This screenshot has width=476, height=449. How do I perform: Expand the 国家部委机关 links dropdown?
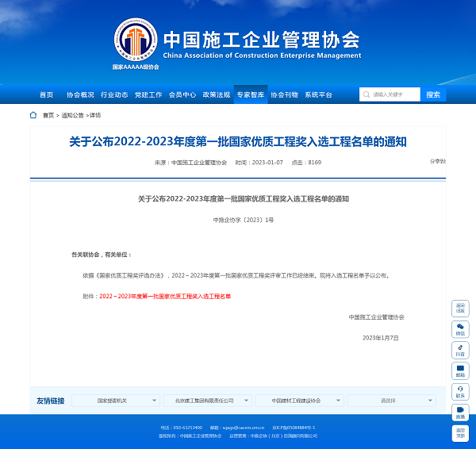pos(116,401)
